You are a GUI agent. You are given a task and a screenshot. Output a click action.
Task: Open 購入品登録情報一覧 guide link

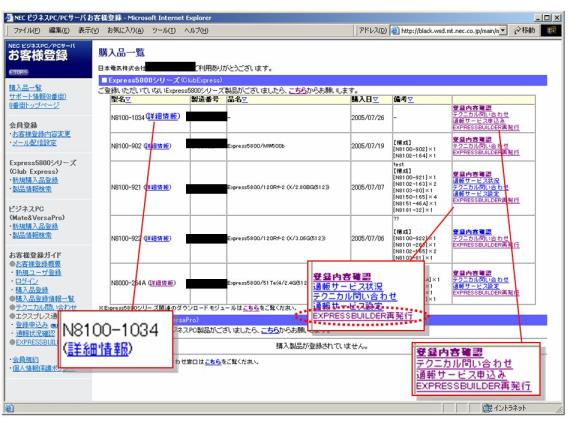tap(45, 299)
